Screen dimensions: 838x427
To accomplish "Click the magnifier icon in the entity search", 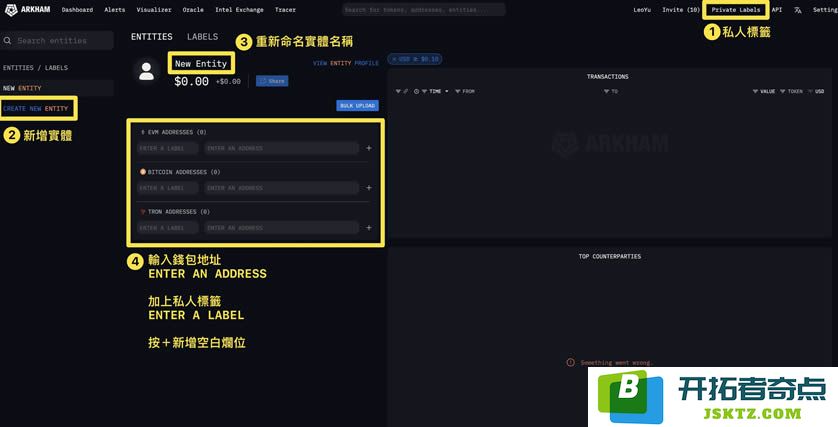I will [x=7, y=41].
